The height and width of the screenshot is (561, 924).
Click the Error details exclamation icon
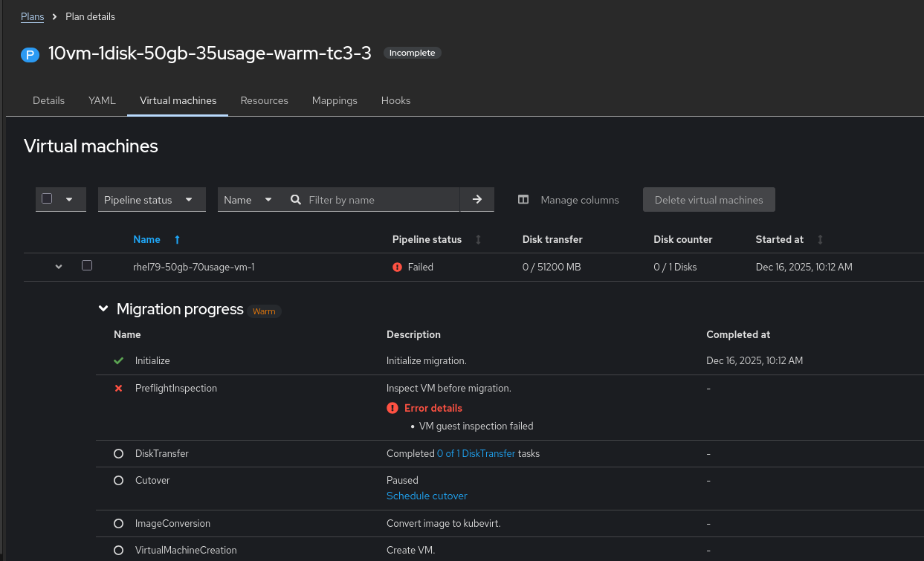pyautogui.click(x=392, y=408)
